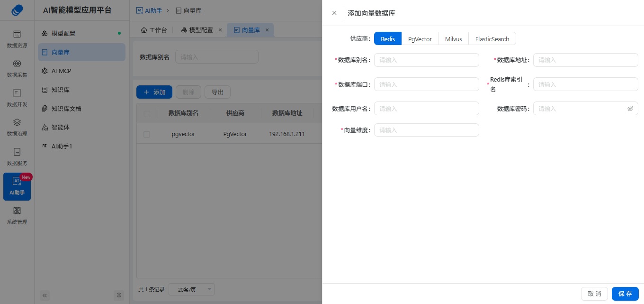Open 数据采集 in left rail
Screen dimensions: 644x304
[x=17, y=68]
